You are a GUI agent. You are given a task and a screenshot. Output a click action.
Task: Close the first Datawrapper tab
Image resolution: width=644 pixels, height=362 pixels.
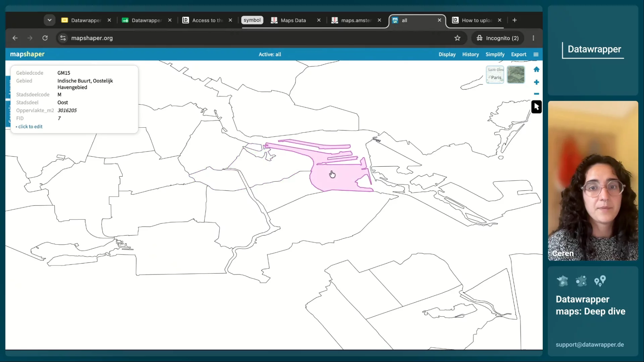click(x=109, y=20)
